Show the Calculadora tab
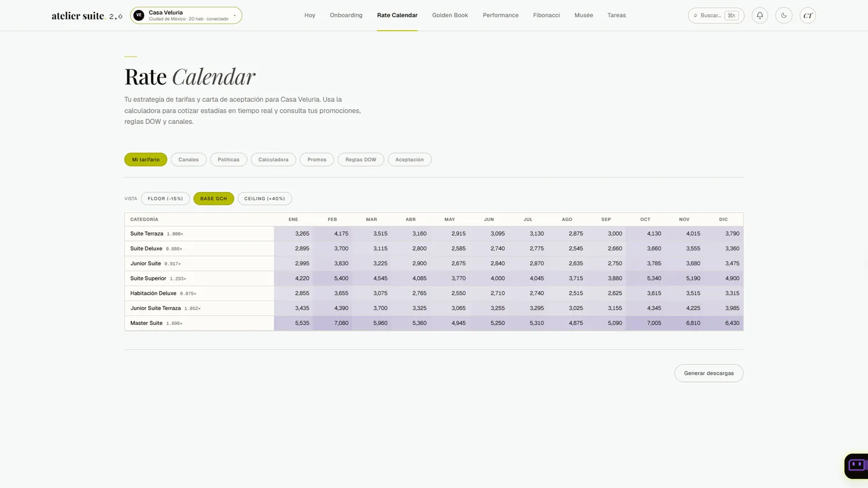 tap(273, 160)
